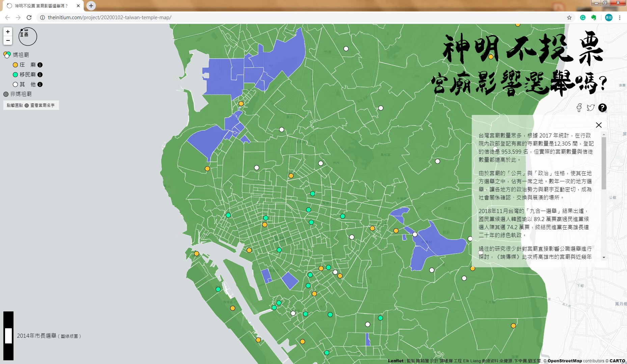Click the round Initium logo icon
This screenshot has height=364, width=627.
[x=28, y=36]
